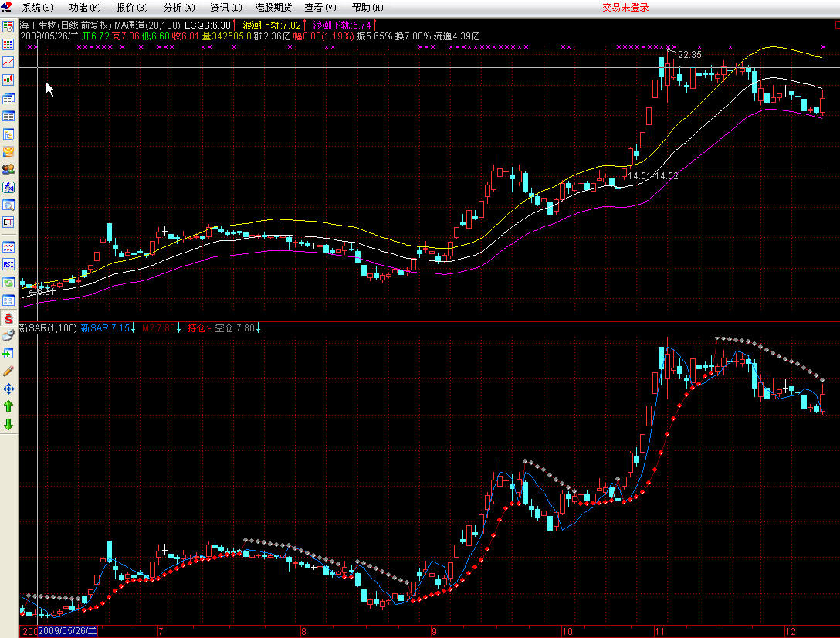Image resolution: width=840 pixels, height=638 pixels.
Task: Click month 9 marker on time axis
Action: [434, 632]
